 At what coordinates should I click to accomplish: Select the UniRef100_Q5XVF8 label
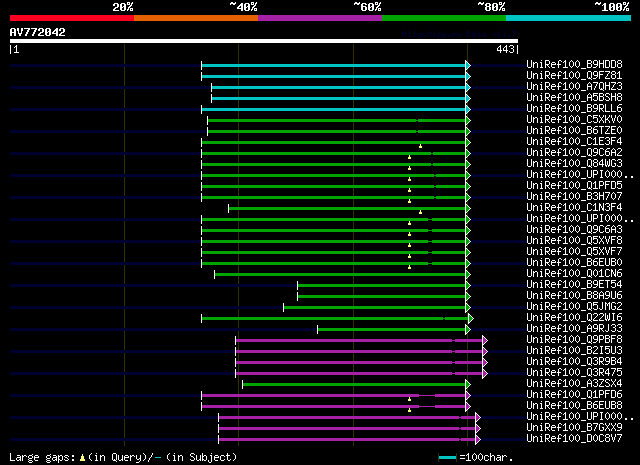(x=574, y=241)
